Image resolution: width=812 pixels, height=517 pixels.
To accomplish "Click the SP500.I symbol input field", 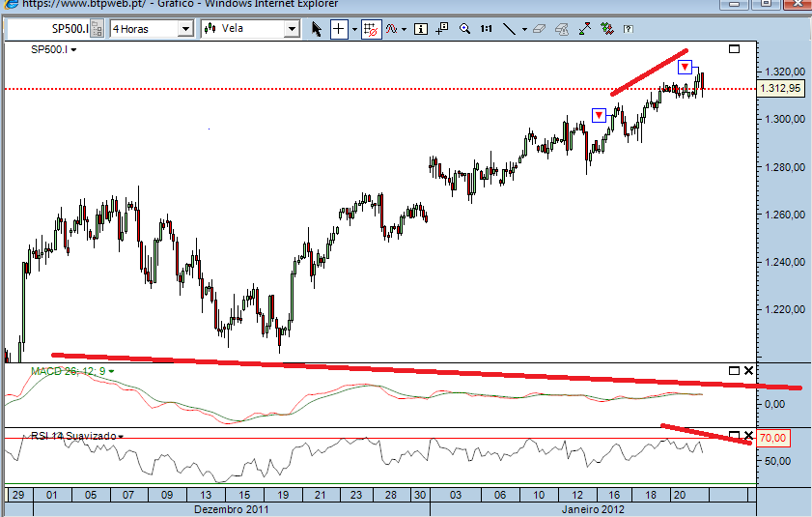I will [x=48, y=29].
